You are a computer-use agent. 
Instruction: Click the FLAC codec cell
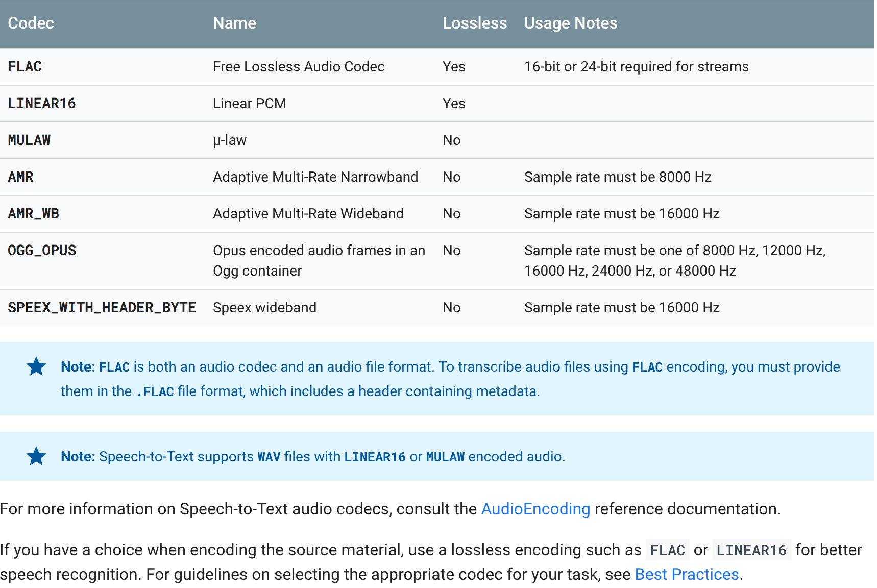pyautogui.click(x=25, y=67)
